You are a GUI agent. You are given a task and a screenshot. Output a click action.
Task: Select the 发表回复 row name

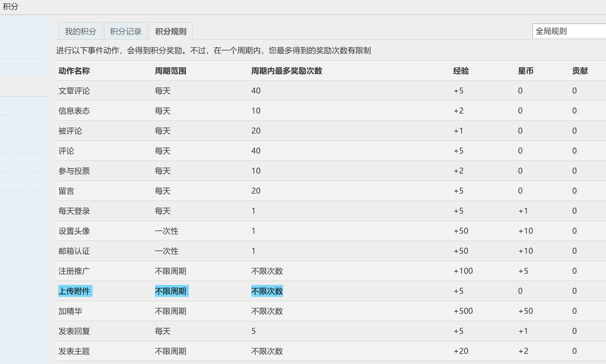tap(74, 331)
